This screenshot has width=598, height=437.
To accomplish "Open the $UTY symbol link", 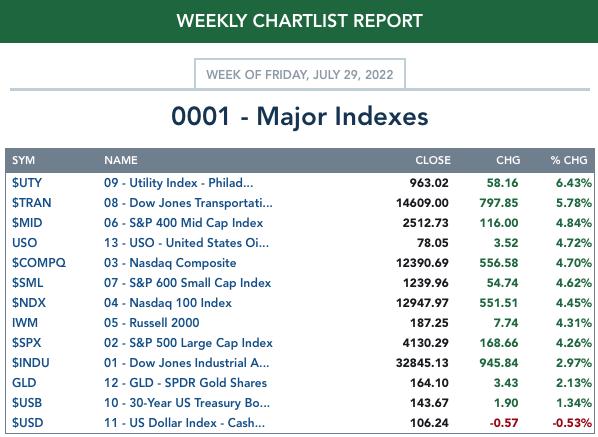I will [x=27, y=183].
